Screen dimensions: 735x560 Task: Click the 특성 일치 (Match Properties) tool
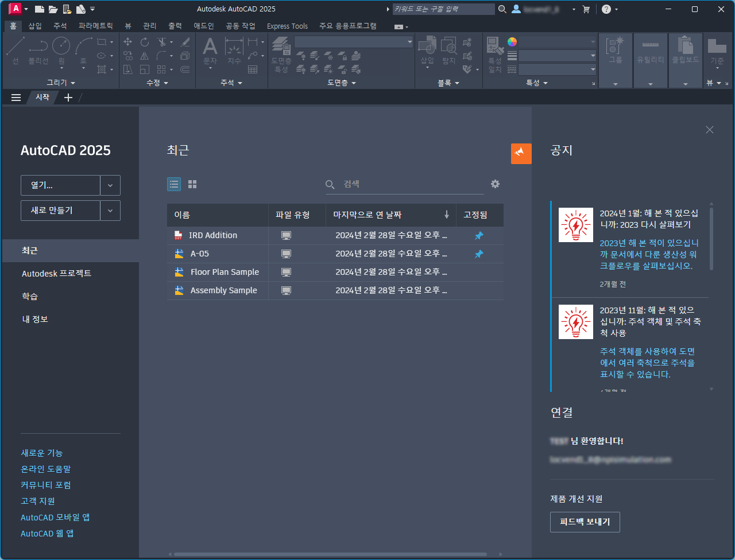[x=495, y=55]
